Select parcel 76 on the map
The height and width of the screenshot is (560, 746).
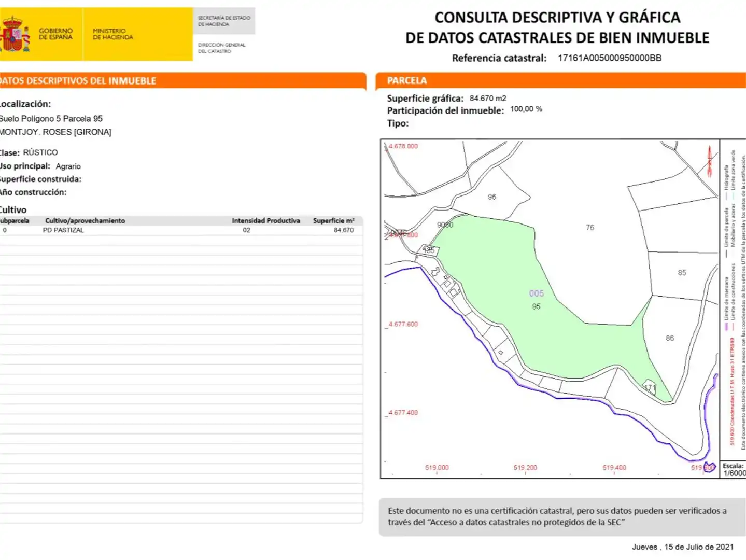click(x=590, y=228)
